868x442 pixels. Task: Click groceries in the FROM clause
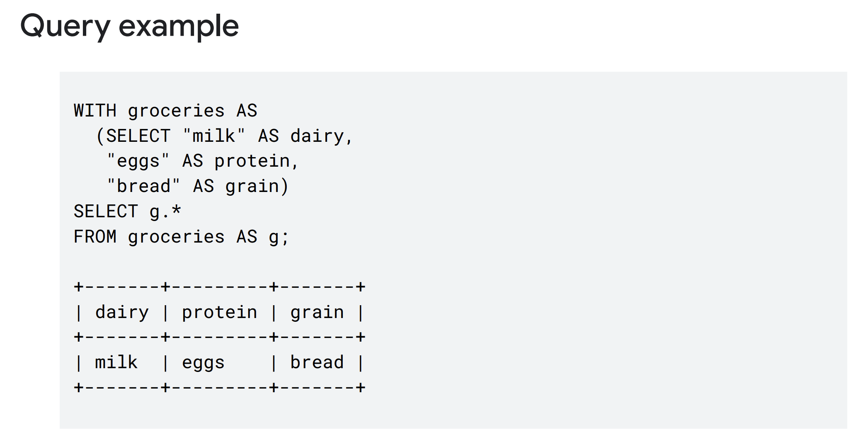tap(176, 237)
